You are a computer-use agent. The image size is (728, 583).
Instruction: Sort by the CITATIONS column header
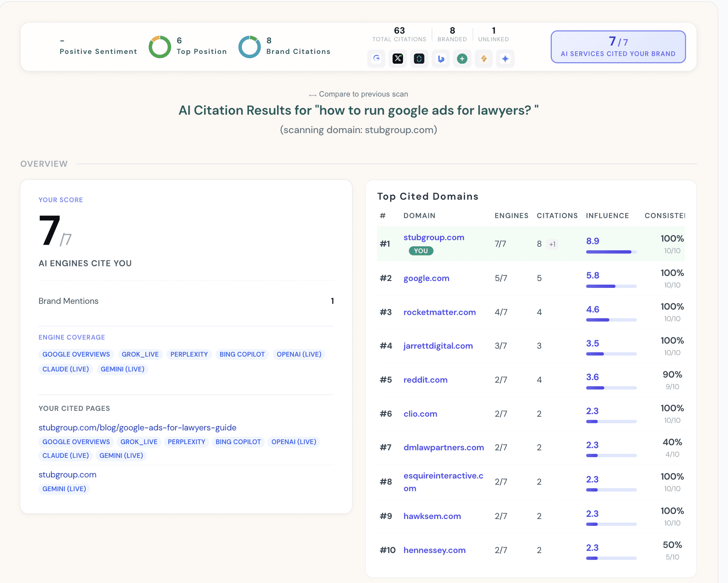(x=557, y=215)
